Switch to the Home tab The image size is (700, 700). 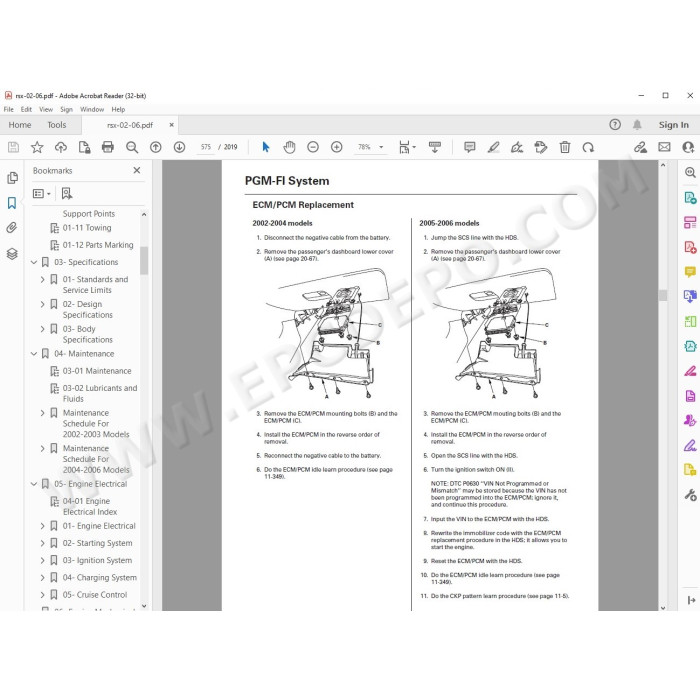click(x=20, y=125)
